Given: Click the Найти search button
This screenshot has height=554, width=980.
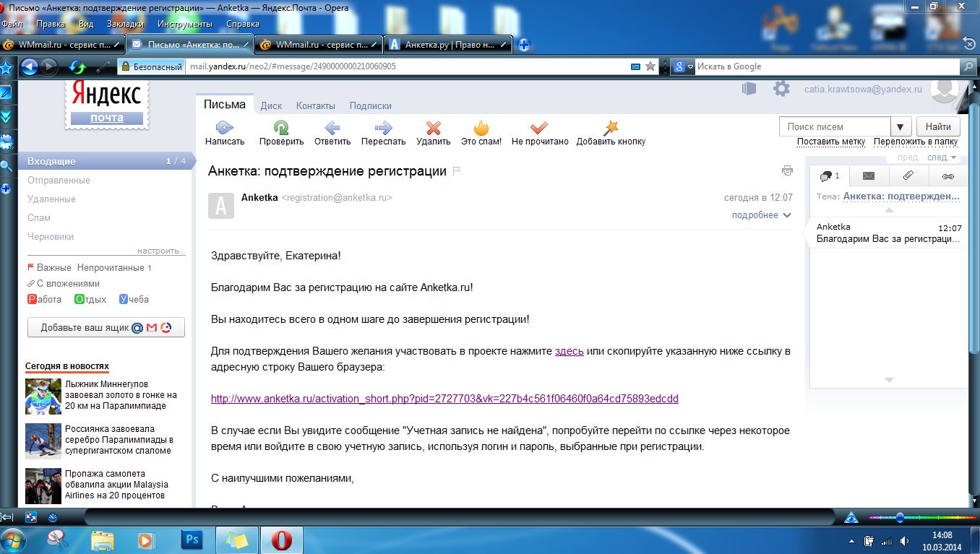Looking at the screenshot, I should tap(938, 127).
